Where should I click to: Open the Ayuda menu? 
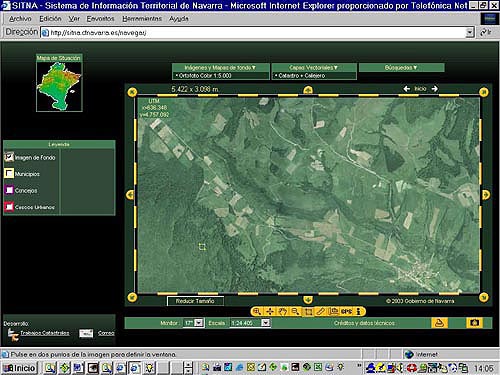[179, 19]
